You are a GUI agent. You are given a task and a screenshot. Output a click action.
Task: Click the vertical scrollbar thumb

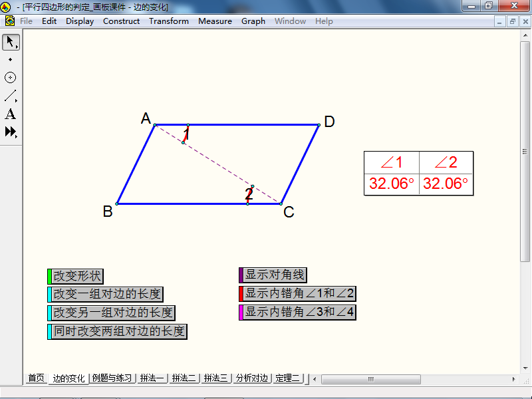(525, 151)
